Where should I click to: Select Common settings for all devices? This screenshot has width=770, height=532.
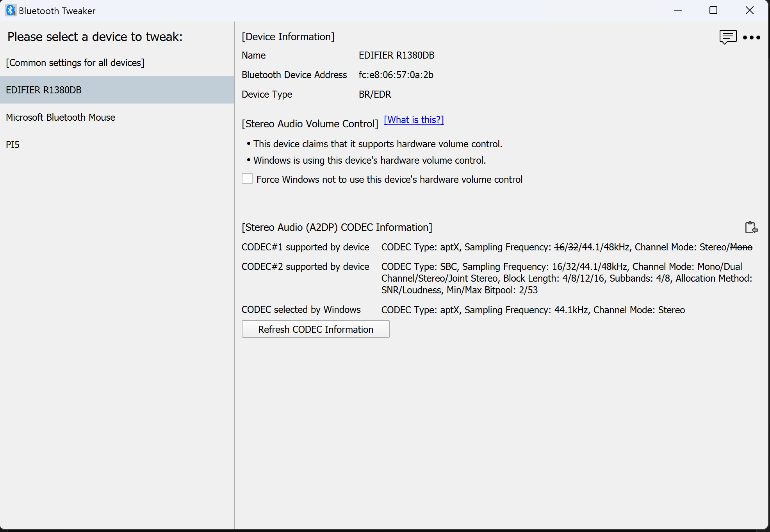(75, 62)
